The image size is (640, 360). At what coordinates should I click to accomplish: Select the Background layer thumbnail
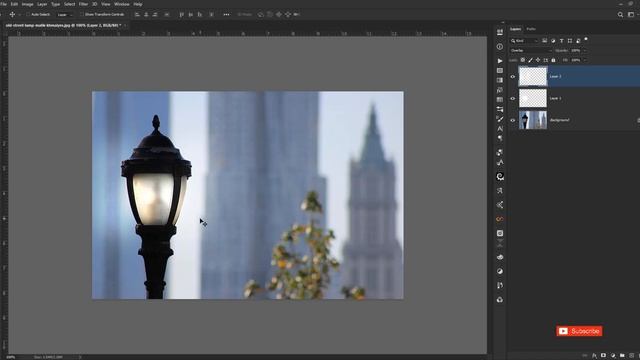[x=533, y=120]
